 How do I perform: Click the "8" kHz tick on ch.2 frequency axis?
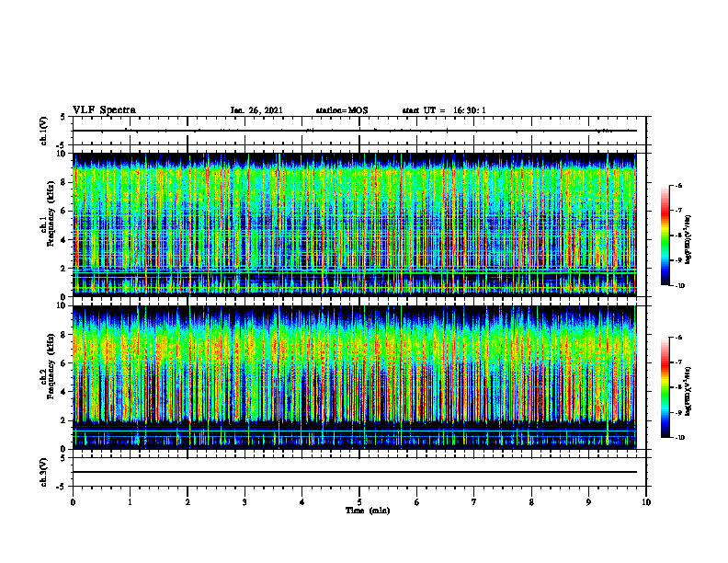(63, 335)
